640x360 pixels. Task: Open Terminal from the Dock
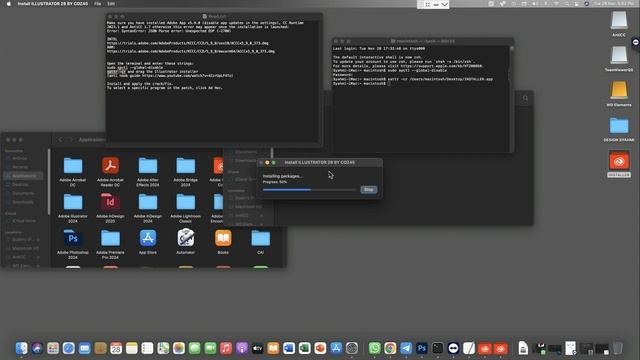[438, 348]
